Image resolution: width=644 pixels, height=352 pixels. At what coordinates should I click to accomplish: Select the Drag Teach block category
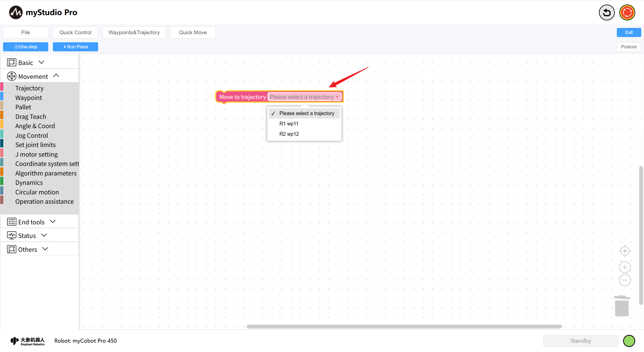click(31, 117)
